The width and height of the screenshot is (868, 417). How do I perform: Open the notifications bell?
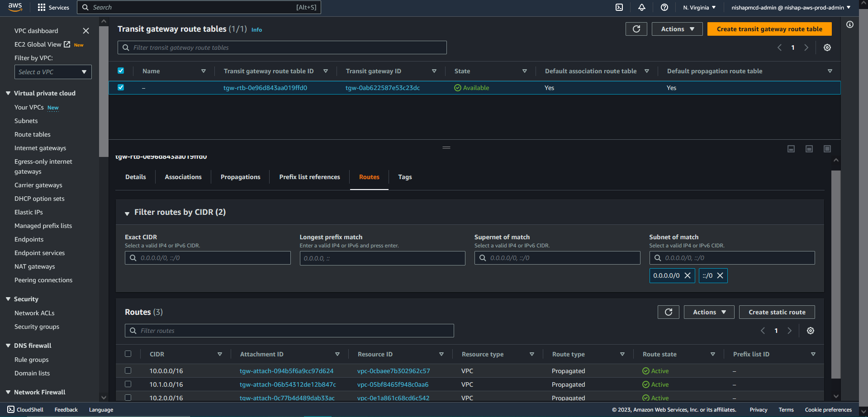coord(641,7)
